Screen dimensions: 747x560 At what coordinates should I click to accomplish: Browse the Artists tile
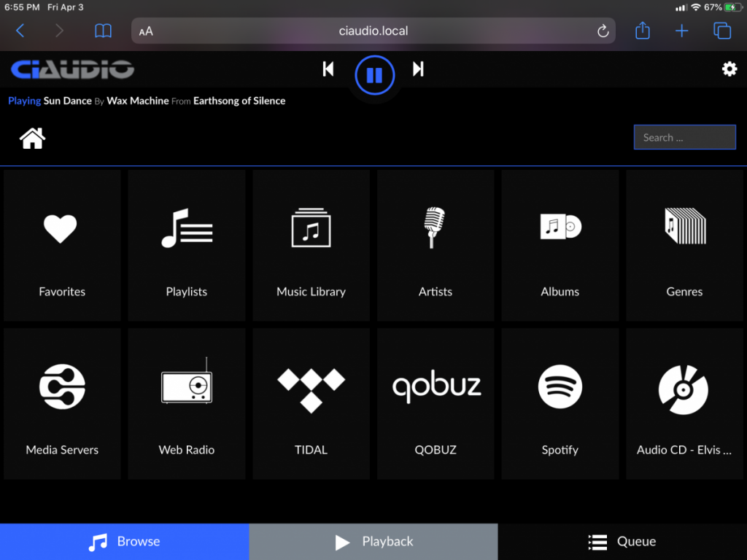pyautogui.click(x=436, y=245)
